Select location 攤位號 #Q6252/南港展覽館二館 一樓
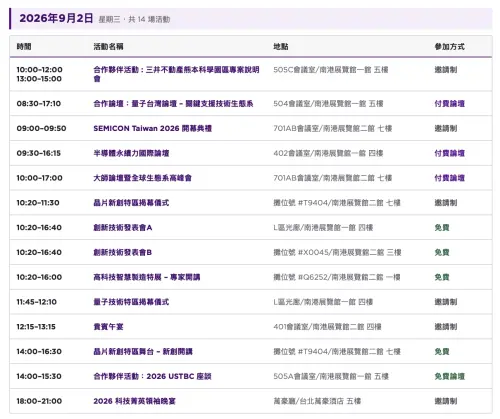The height and width of the screenshot is (419, 500). tap(337, 277)
